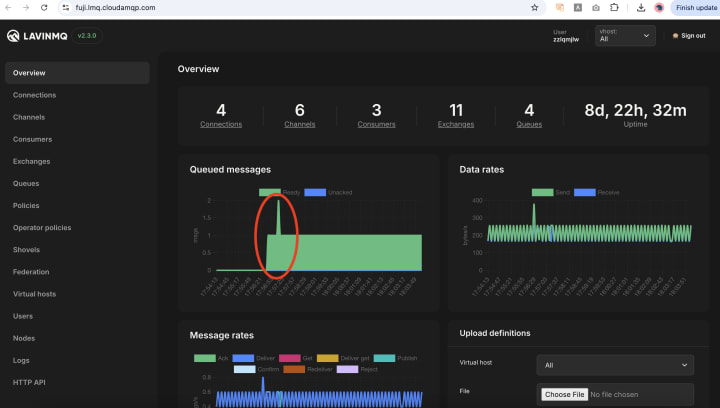Click the LavinMQ logo icon
This screenshot has width=720, height=408.
click(13, 36)
